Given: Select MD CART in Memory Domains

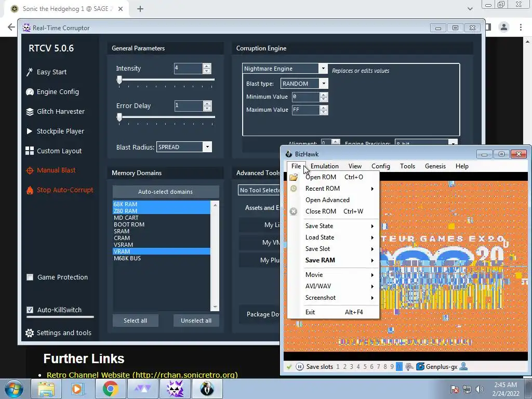Looking at the screenshot, I should pos(162,218).
